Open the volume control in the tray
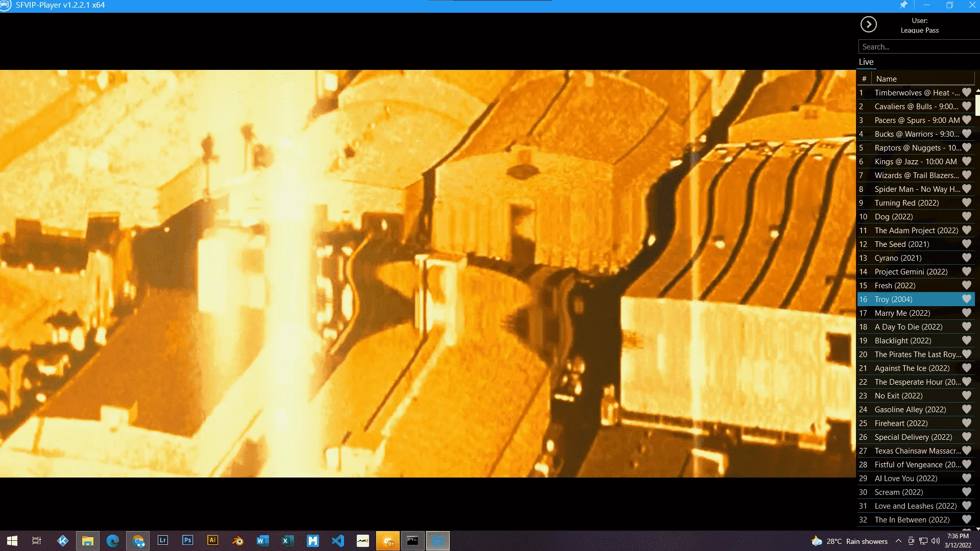Viewport: 980px width, 551px height. (x=936, y=541)
